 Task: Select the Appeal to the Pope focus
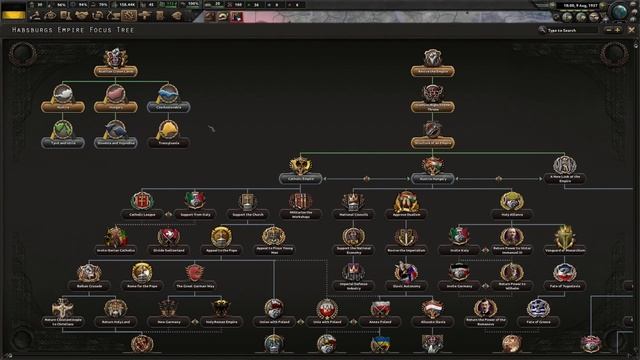[221, 242]
